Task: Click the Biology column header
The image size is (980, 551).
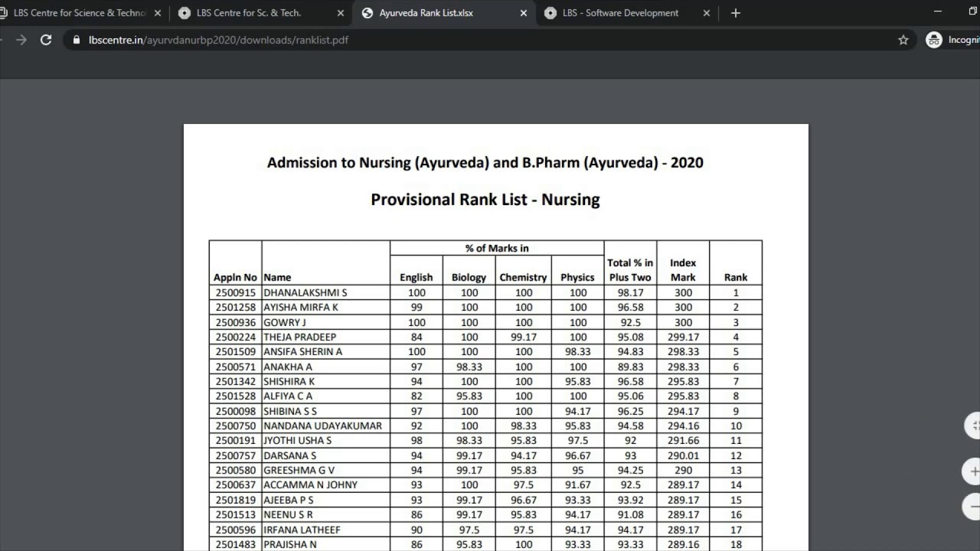Action: [x=469, y=277]
